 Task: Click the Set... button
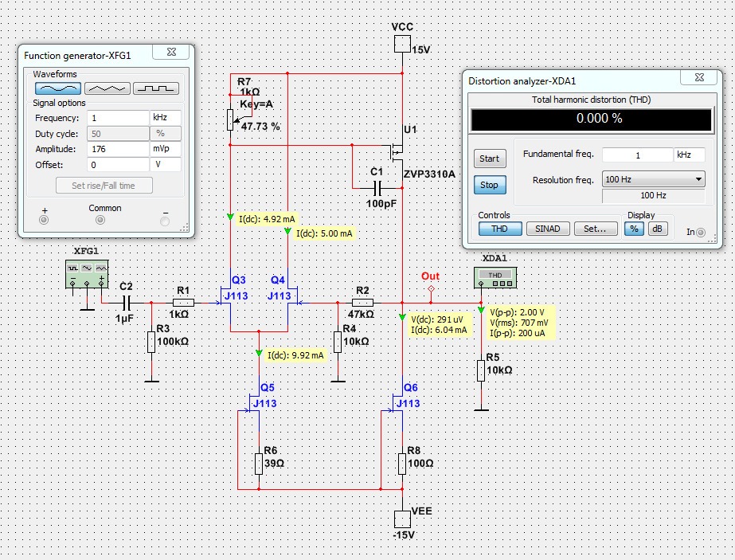[x=596, y=229]
